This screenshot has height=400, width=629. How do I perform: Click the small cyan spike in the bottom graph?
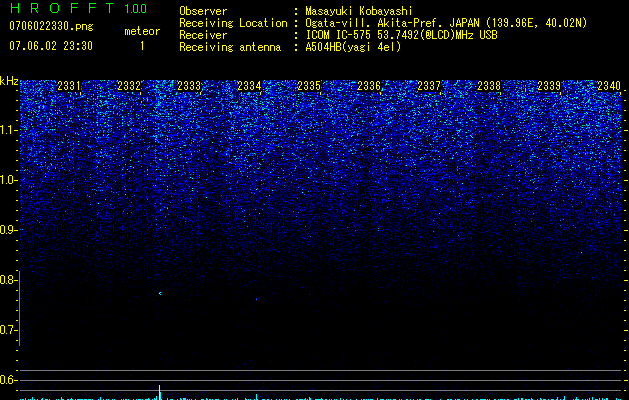pyautogui.click(x=256, y=397)
